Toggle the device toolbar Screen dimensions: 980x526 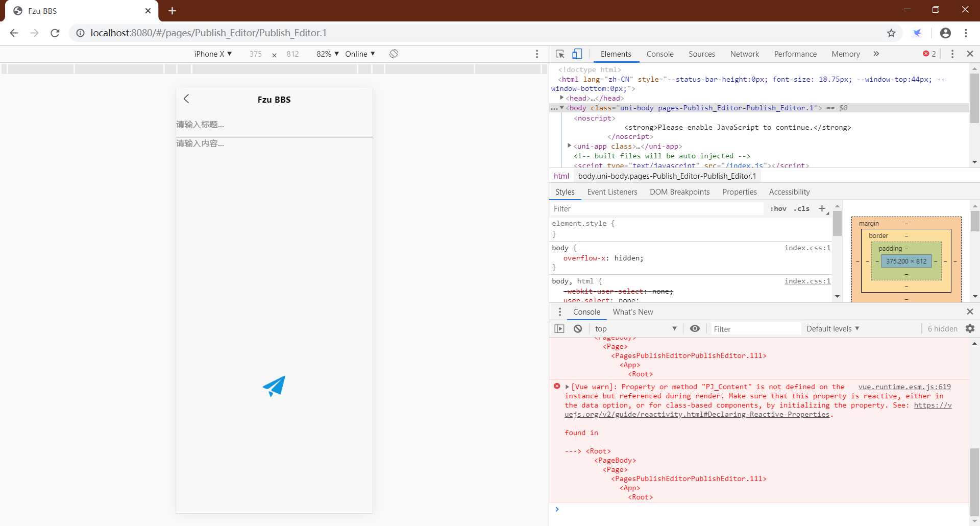point(577,54)
